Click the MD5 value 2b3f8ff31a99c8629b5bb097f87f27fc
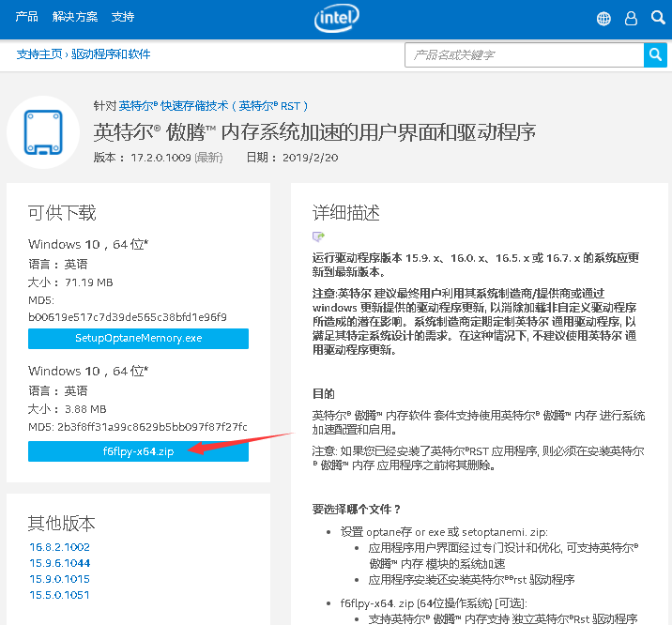672x625 pixels. coord(152,427)
